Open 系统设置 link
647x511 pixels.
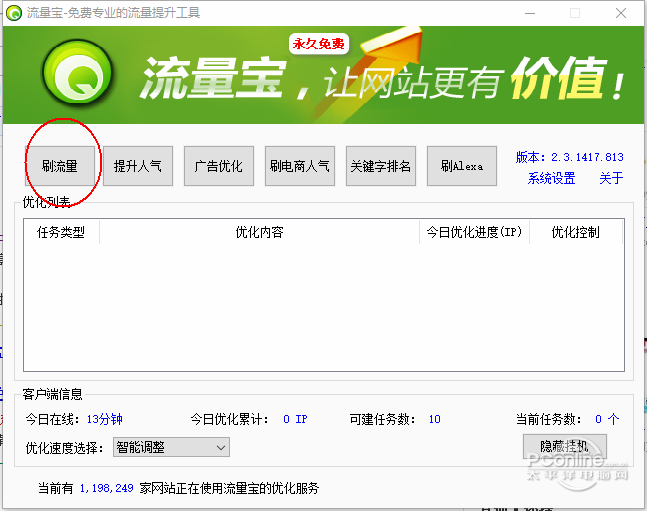point(551,178)
